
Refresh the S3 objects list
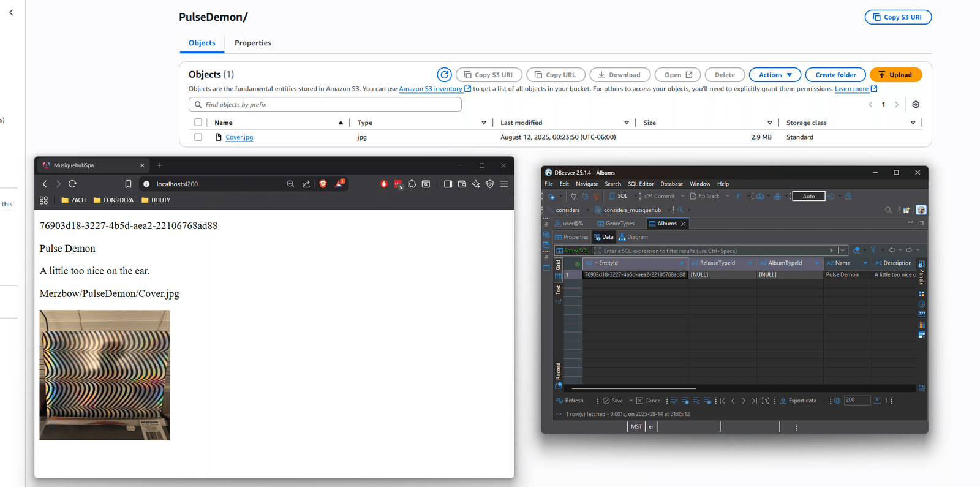click(444, 75)
